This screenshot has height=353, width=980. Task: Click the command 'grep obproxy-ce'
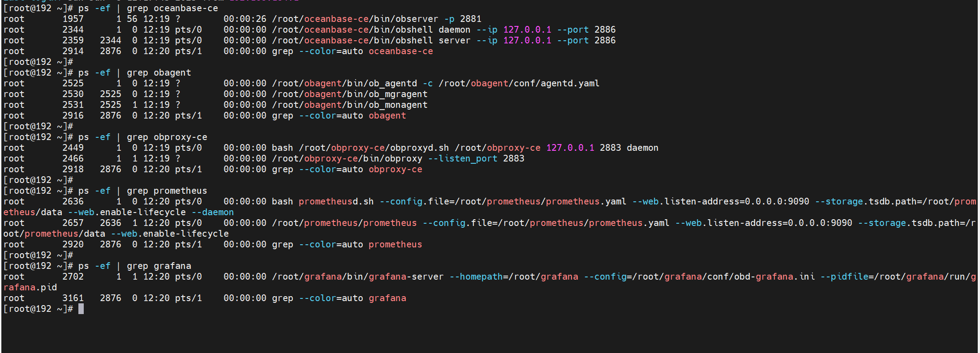point(167,137)
